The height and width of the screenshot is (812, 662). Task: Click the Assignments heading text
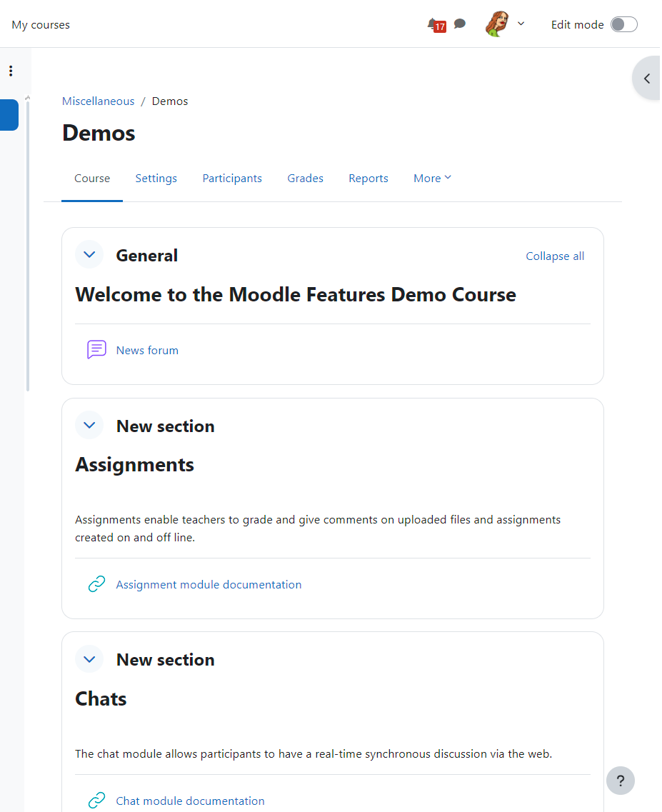click(135, 464)
